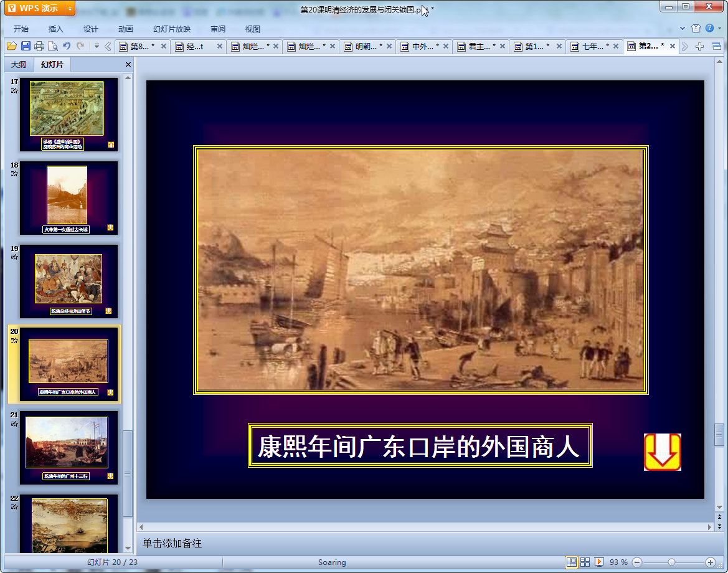This screenshot has width=728, height=573.
Task: Click the red down-arrow action button on slide
Action: [x=663, y=452]
